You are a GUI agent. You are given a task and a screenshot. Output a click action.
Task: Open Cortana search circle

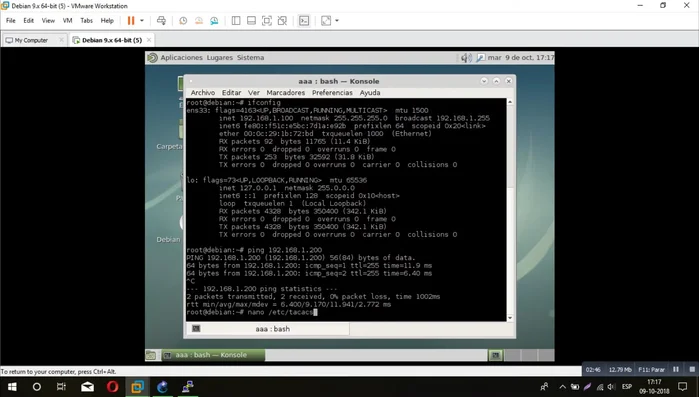(x=37, y=387)
